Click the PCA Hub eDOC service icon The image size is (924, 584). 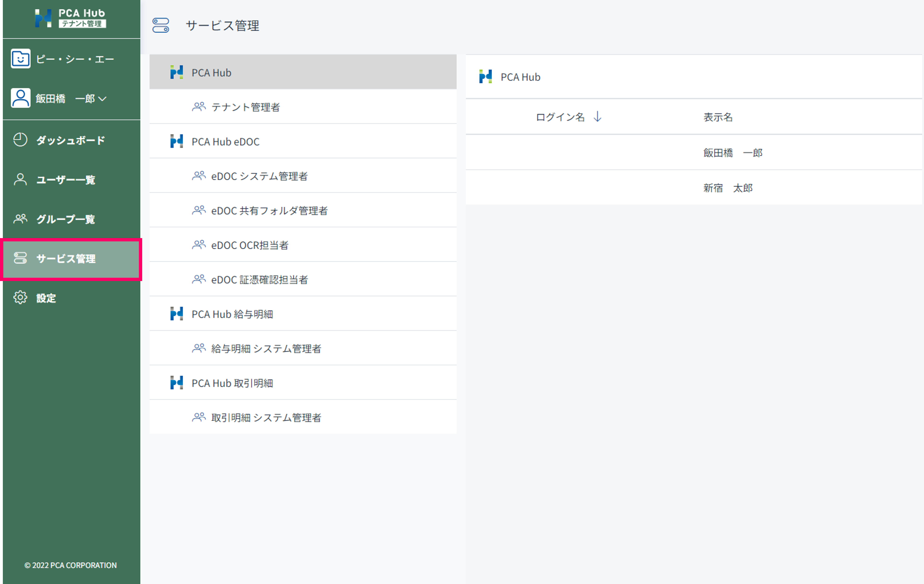[x=176, y=142]
